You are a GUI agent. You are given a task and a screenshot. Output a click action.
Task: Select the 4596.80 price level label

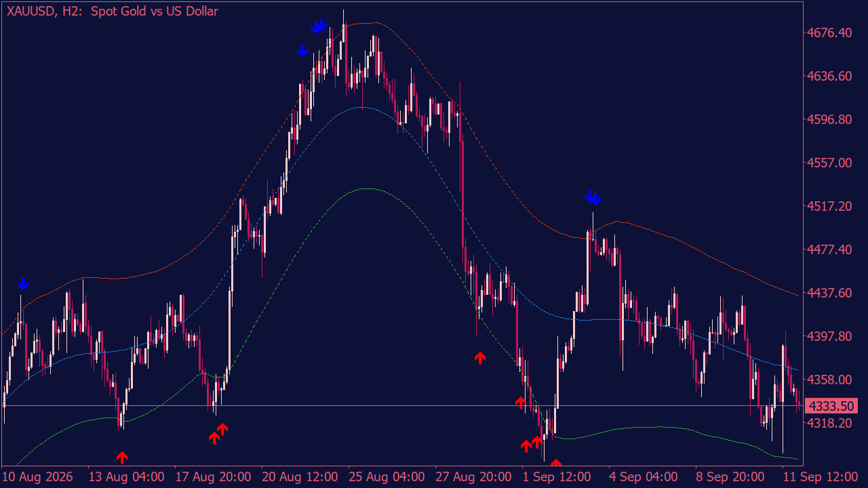click(x=829, y=119)
